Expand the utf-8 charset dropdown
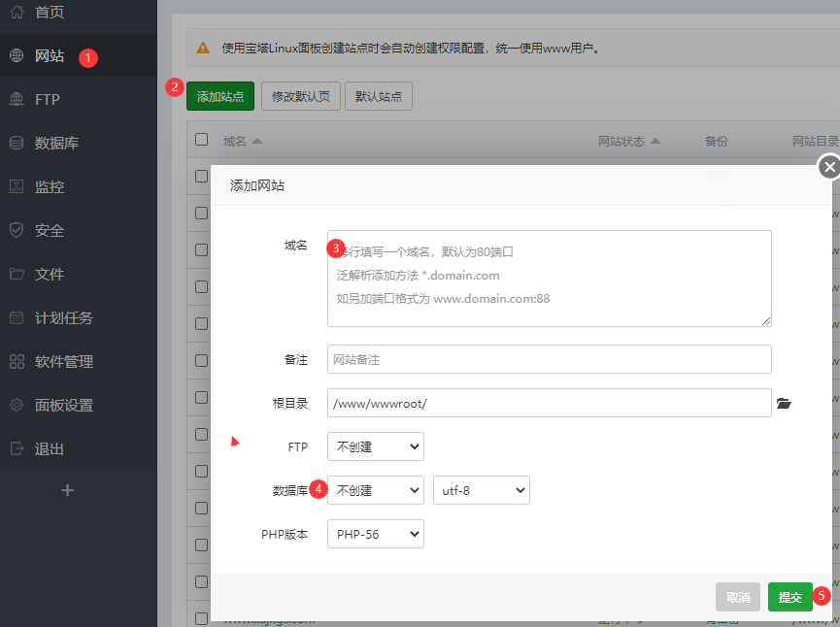This screenshot has height=627, width=840. point(481,490)
